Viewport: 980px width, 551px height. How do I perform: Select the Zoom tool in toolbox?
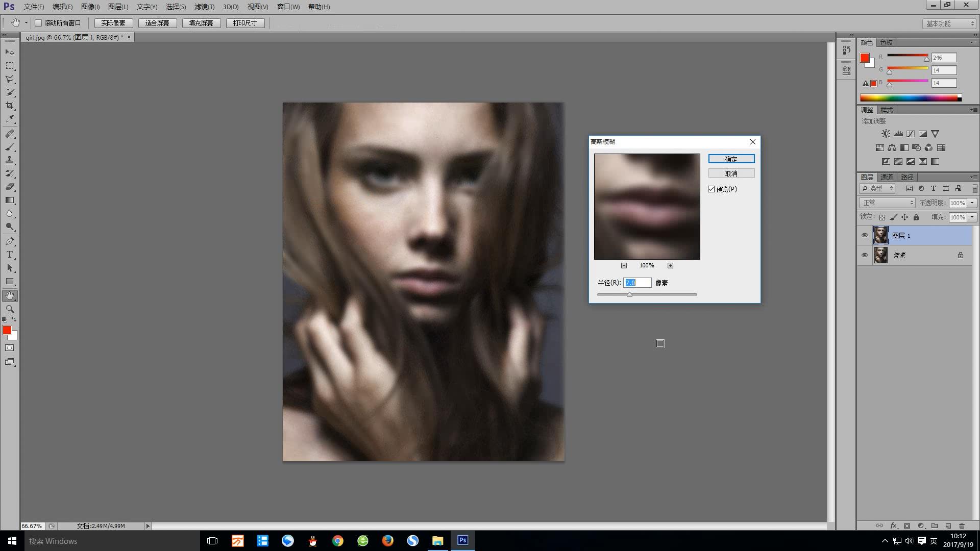click(x=10, y=309)
